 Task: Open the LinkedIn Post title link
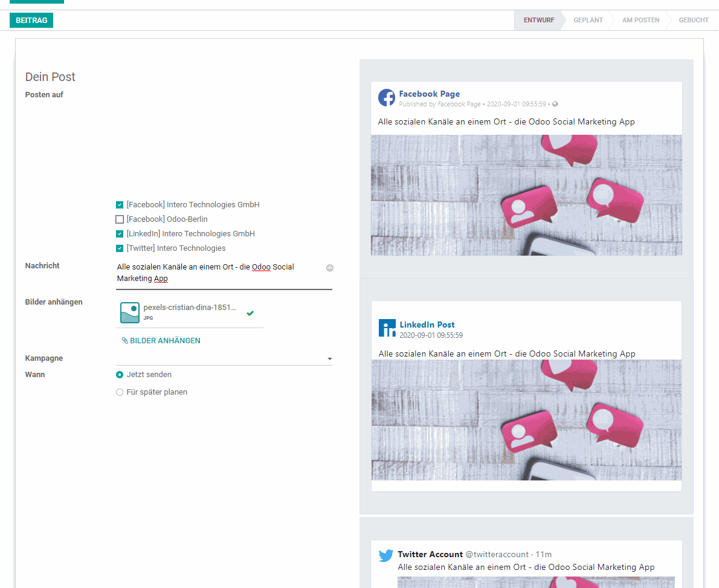(427, 325)
